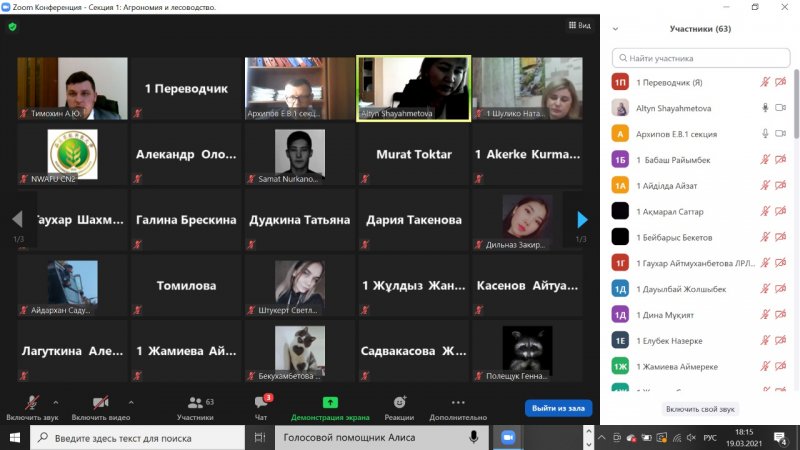Toggle the Participants panel in the toolbar

tap(195, 406)
